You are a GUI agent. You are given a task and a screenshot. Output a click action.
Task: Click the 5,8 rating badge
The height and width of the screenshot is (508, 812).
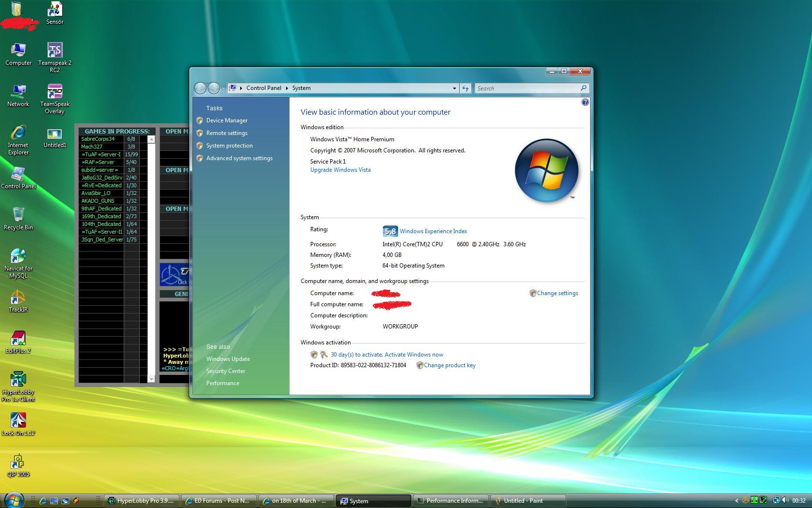pos(390,231)
